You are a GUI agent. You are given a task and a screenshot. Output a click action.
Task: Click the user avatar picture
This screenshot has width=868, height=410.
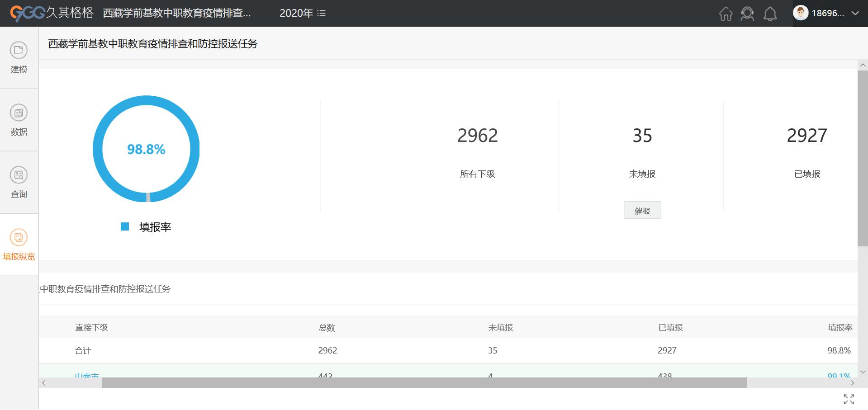tap(801, 13)
